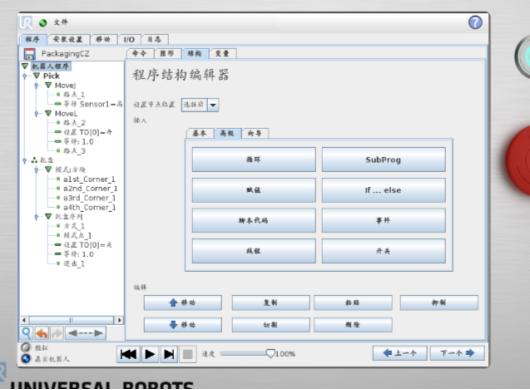The image size is (530, 390).
Task: Collapse the MoveL node triangle
Action: [48, 113]
